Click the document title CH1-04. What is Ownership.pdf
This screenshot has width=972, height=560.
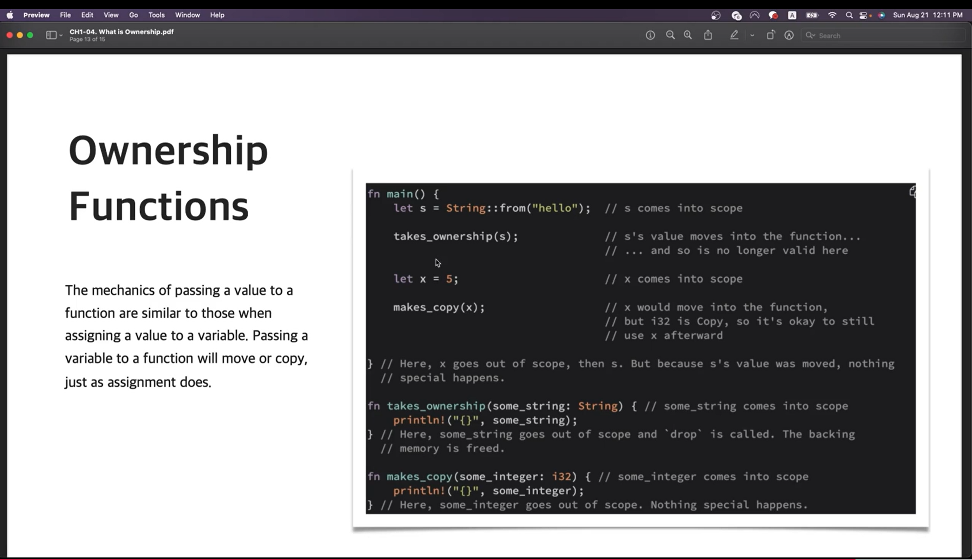(x=121, y=32)
